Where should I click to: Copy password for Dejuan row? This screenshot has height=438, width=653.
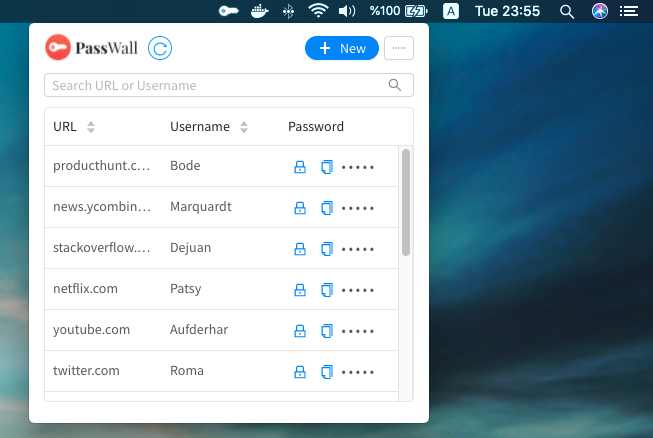point(327,249)
